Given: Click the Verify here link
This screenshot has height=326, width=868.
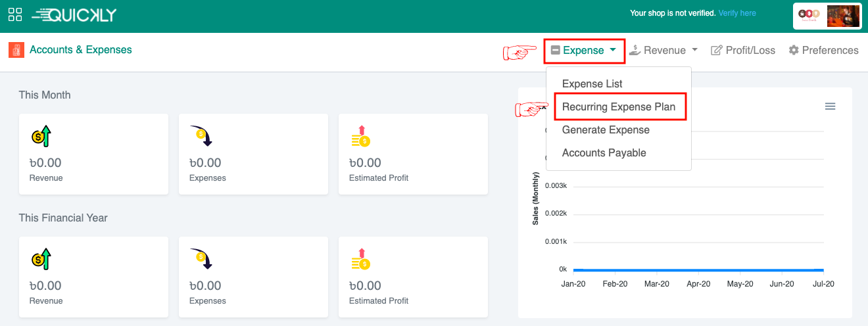Looking at the screenshot, I should (737, 13).
